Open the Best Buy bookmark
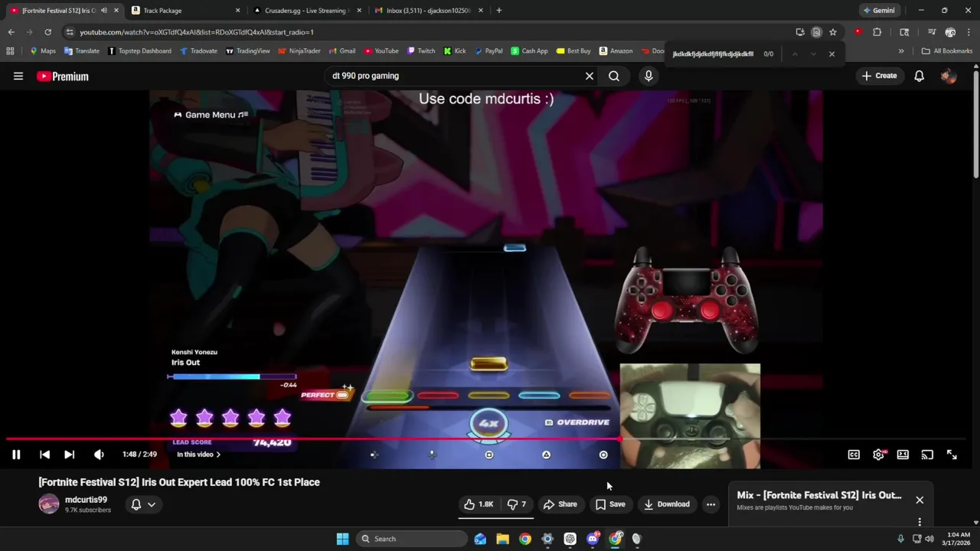 click(573, 51)
